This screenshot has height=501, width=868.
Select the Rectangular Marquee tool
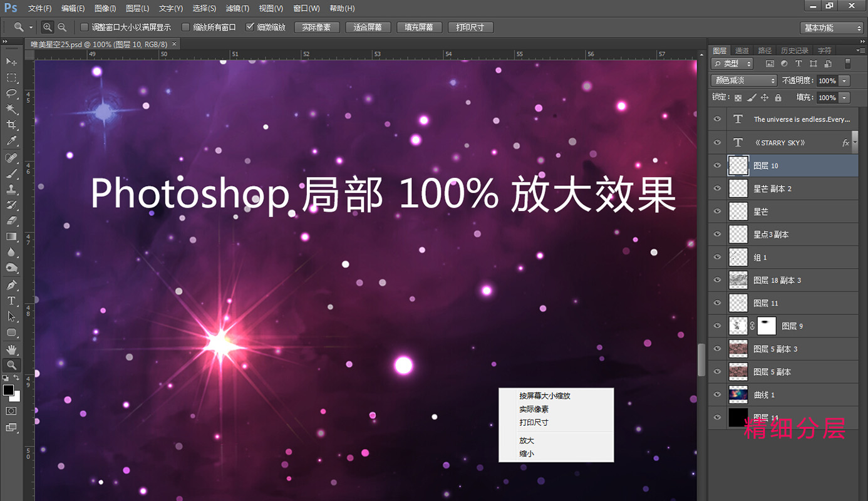[11, 78]
